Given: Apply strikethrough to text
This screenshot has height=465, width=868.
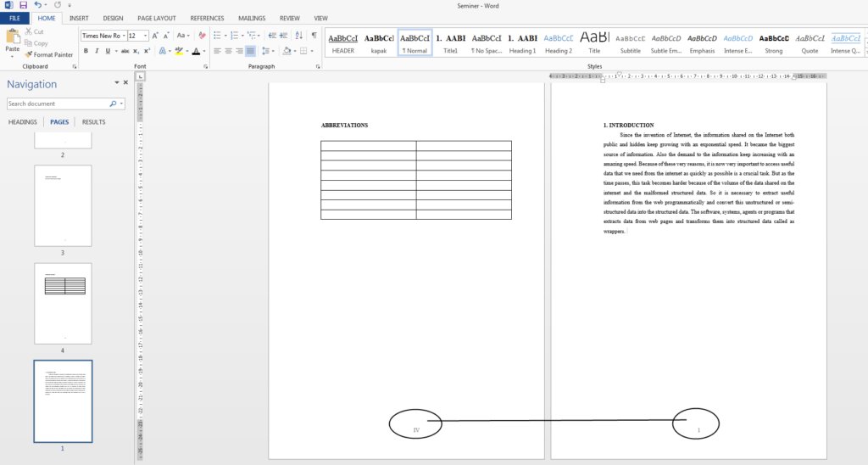Looking at the screenshot, I should tap(125, 51).
